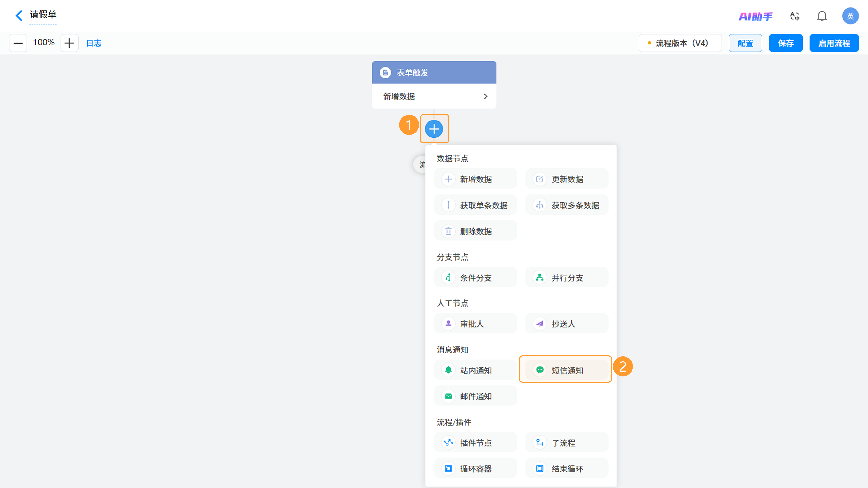Click the 短信通知 chat bubble icon
This screenshot has width=868, height=488.
click(540, 370)
